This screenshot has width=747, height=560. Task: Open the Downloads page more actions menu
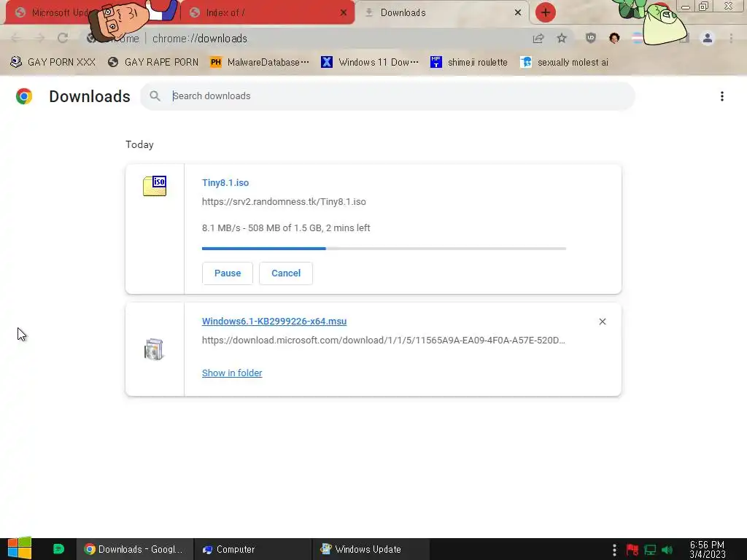click(x=722, y=96)
